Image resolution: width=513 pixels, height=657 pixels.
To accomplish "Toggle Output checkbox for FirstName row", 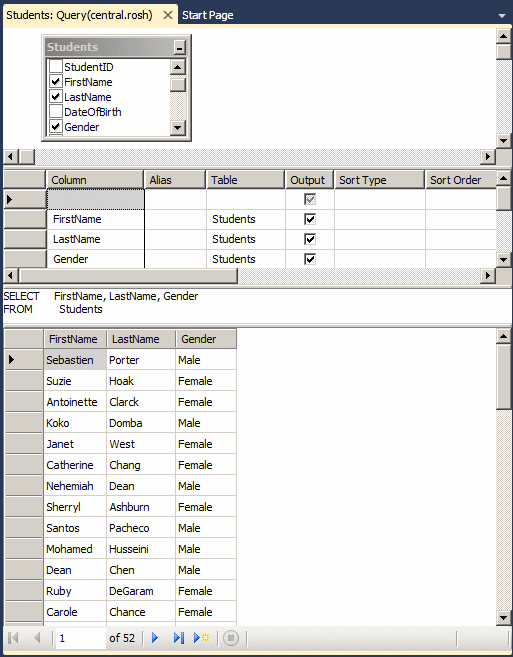I will (310, 219).
